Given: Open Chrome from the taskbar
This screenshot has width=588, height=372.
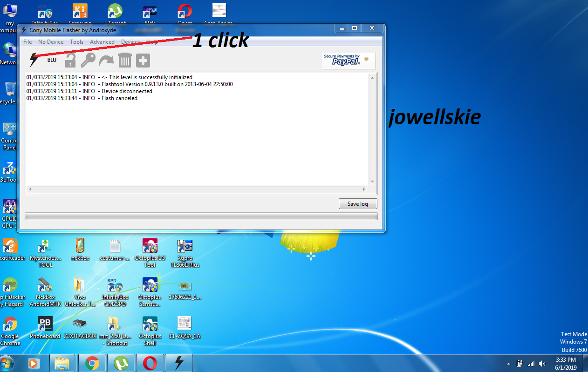Looking at the screenshot, I should click(x=92, y=363).
